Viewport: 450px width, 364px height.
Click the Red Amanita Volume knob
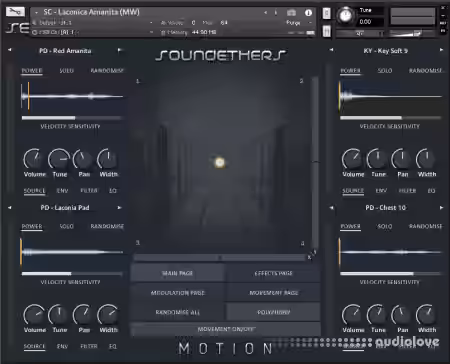[34, 159]
